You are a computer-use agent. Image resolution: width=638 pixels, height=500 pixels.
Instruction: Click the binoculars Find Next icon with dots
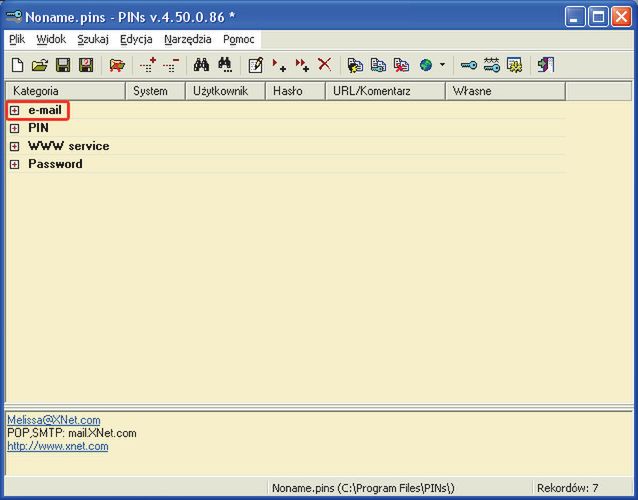pyautogui.click(x=225, y=65)
